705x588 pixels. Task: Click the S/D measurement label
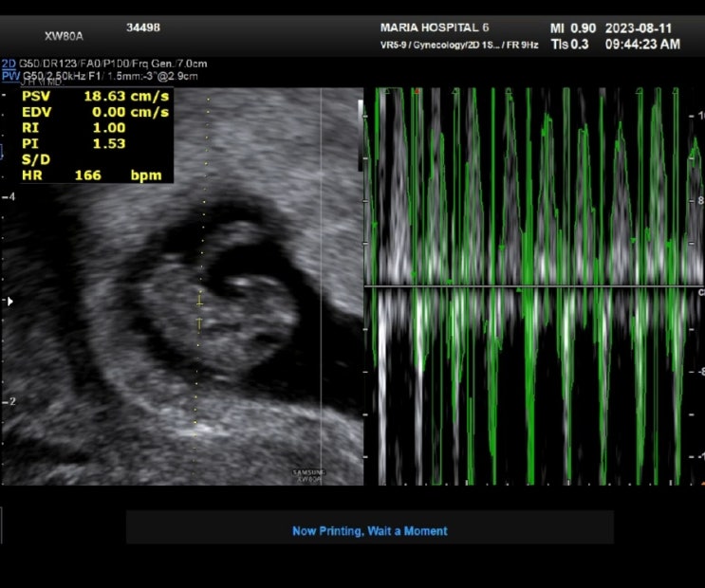36,159
